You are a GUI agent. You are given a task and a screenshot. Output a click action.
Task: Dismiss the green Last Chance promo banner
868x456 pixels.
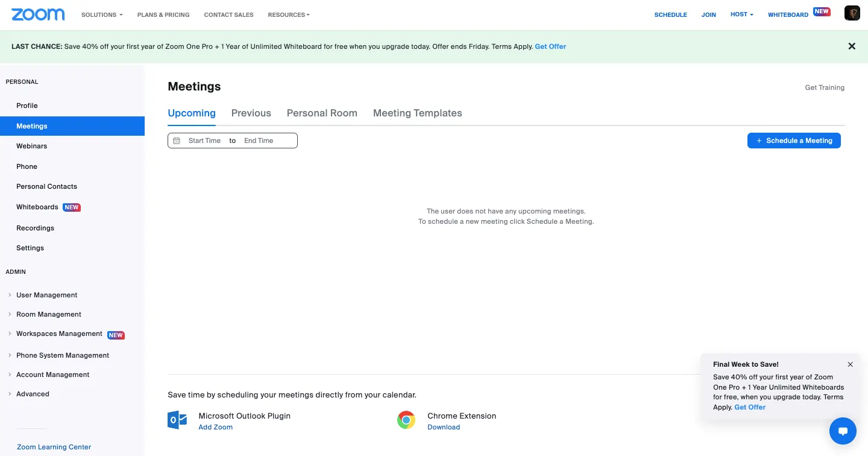tap(852, 46)
